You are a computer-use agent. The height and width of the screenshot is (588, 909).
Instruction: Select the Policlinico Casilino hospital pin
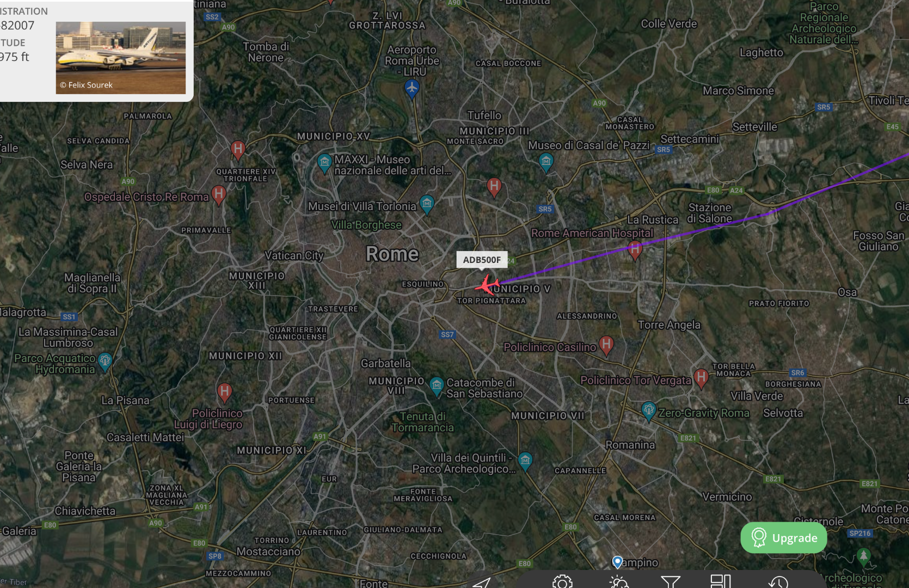(606, 346)
